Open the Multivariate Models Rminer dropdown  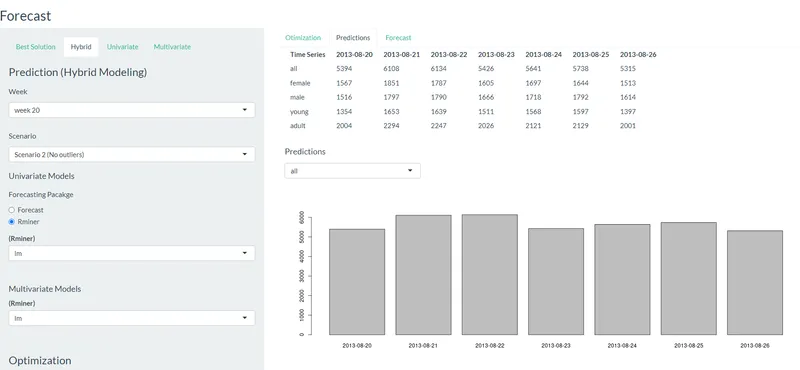coord(132,318)
